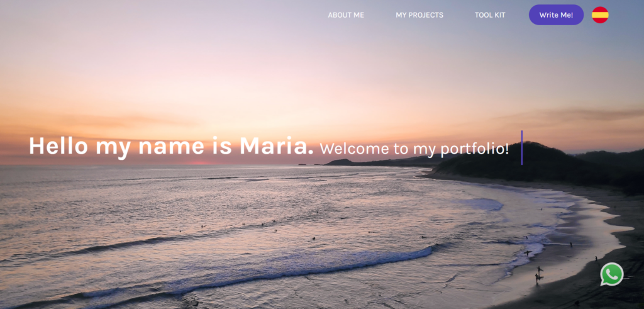This screenshot has width=644, height=309.
Task: Go to MY PROJECTS in the navbar
Action: [419, 15]
